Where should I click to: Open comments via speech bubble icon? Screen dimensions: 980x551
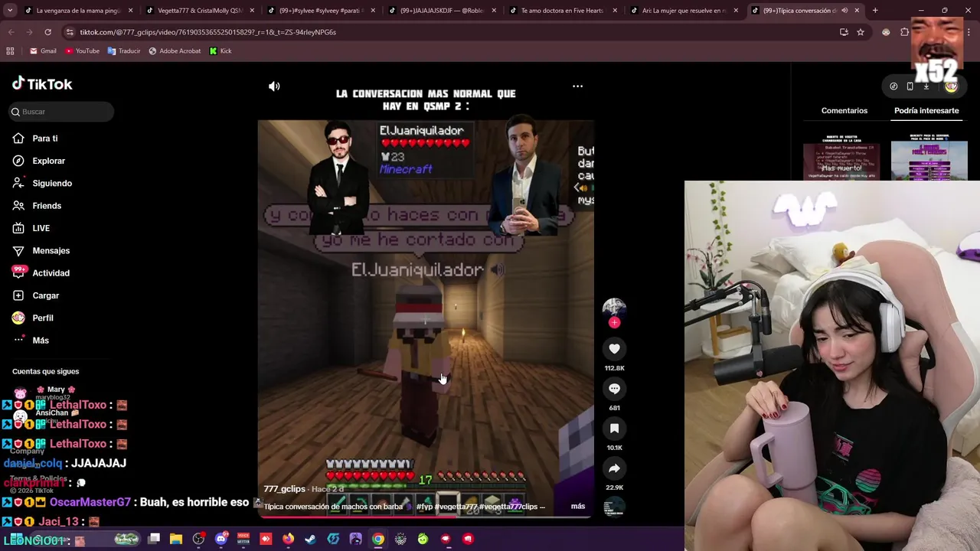click(614, 389)
